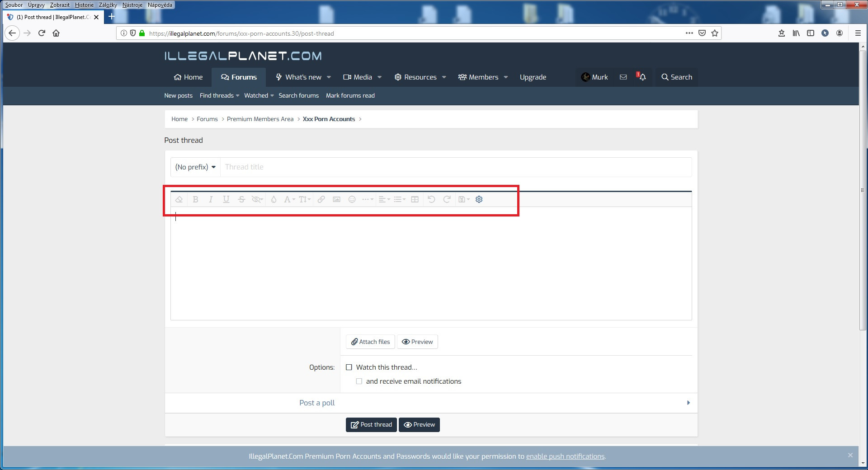Expand the Members dropdown arrow
This screenshot has height=470, width=868.
506,77
